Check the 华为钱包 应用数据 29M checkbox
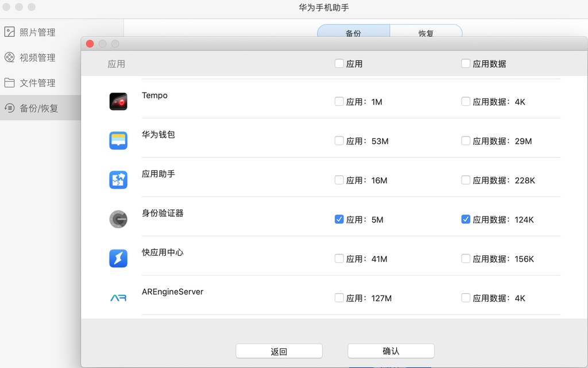This screenshot has height=368, width=588. [465, 140]
